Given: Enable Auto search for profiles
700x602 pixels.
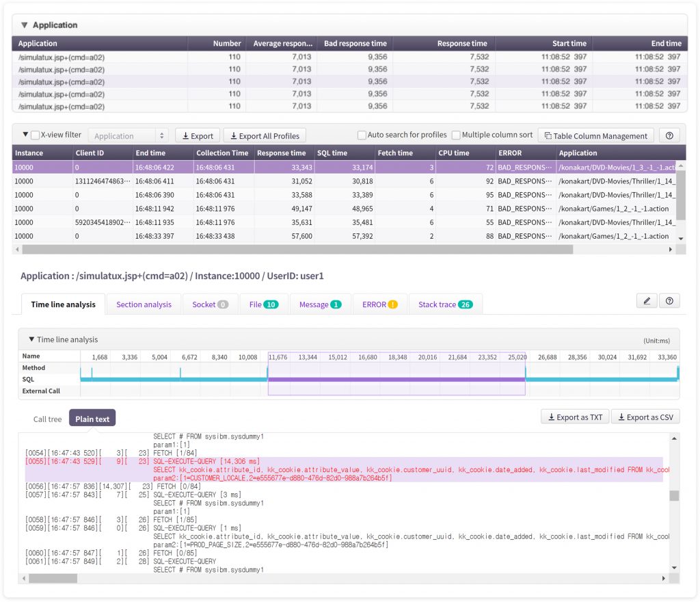Looking at the screenshot, I should pos(362,135).
